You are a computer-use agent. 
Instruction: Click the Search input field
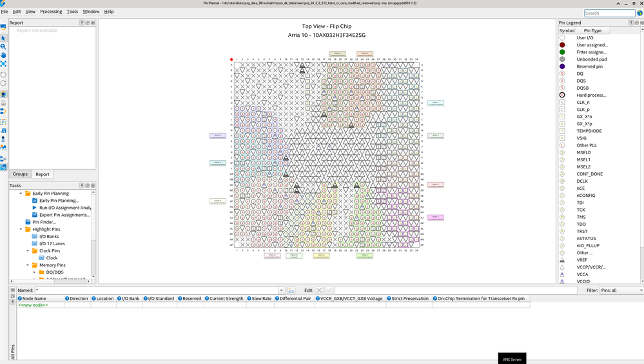pyautogui.click(x=609, y=13)
